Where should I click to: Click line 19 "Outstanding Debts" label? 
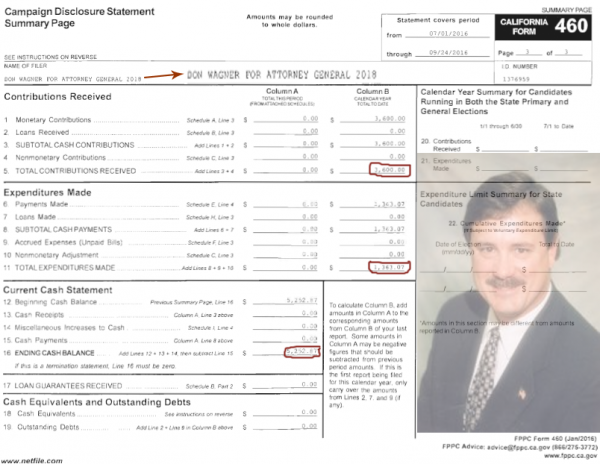(x=48, y=427)
